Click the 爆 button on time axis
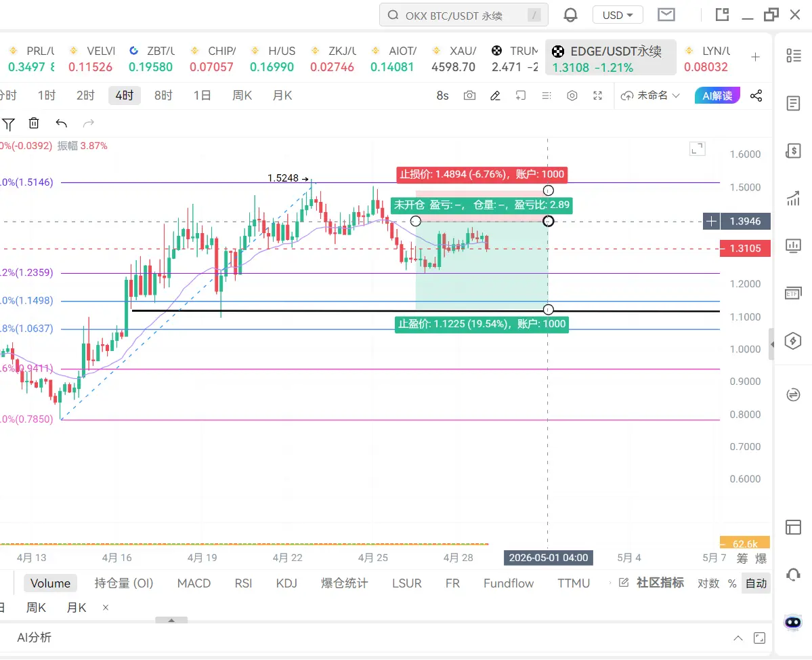Viewport: 812px width, 660px height. [x=761, y=558]
